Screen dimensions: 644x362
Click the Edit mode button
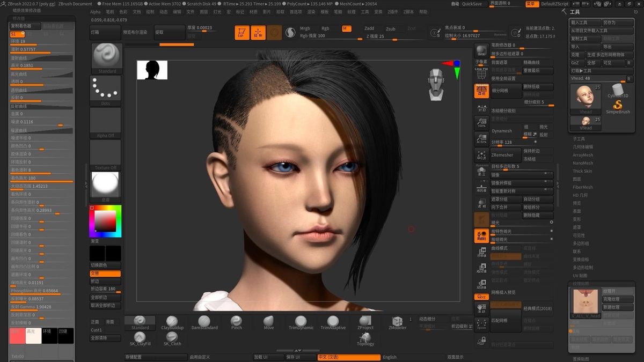point(242,33)
